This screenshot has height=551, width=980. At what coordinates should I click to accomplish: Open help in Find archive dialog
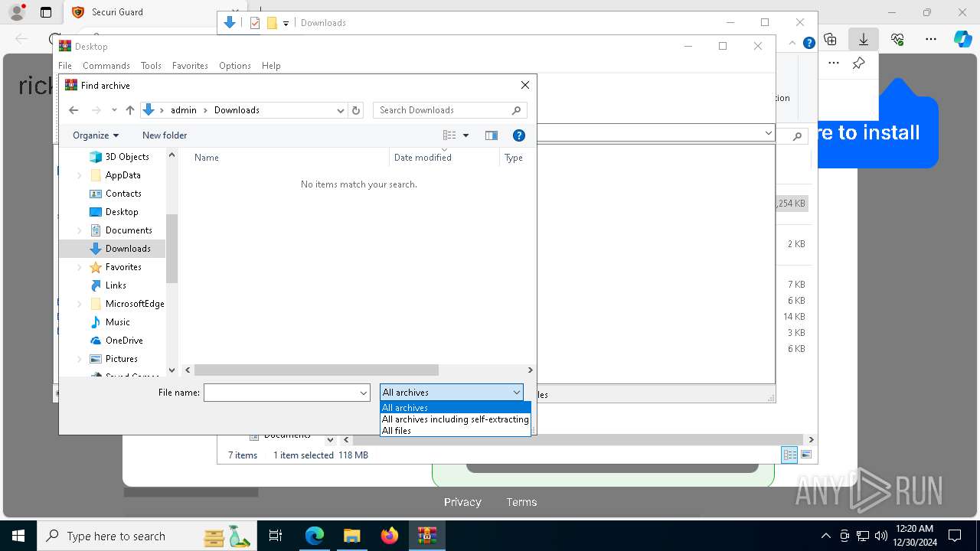518,135
